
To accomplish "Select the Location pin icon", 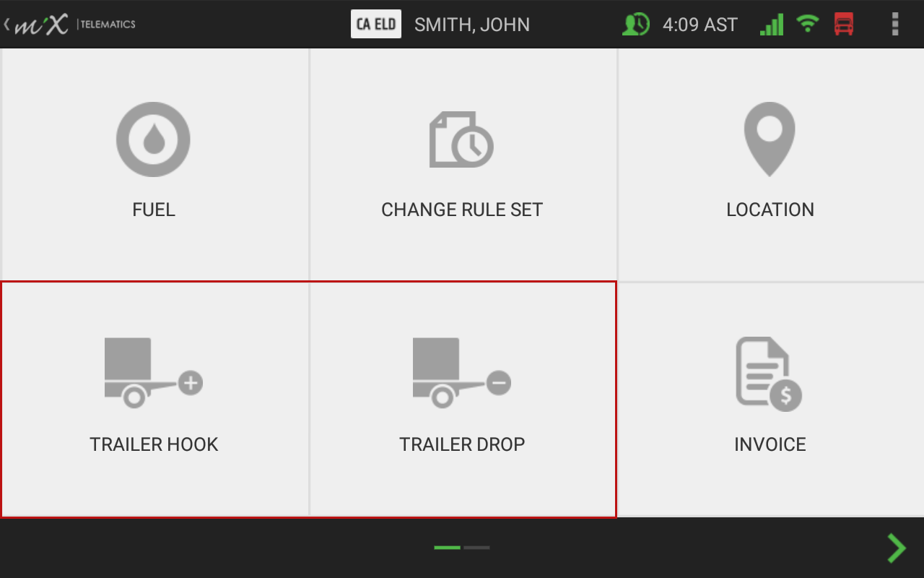I will 770,139.
